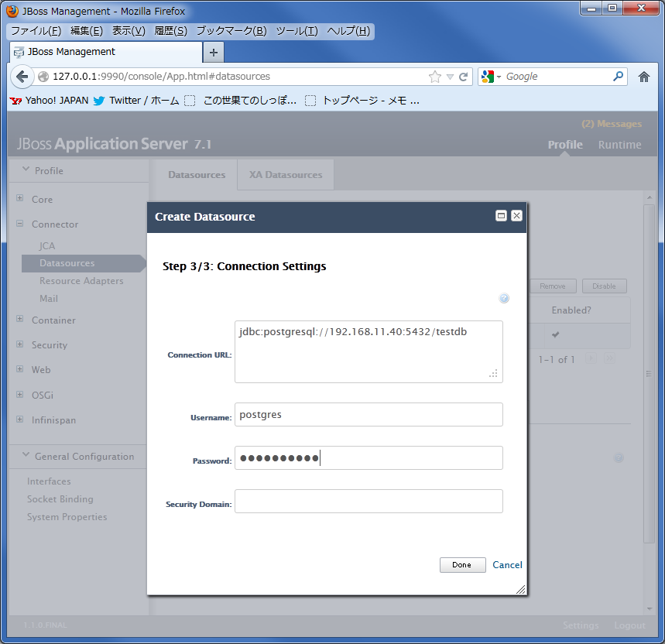Click the Firefox back arrow button
The height and width of the screenshot is (644, 665).
click(22, 77)
